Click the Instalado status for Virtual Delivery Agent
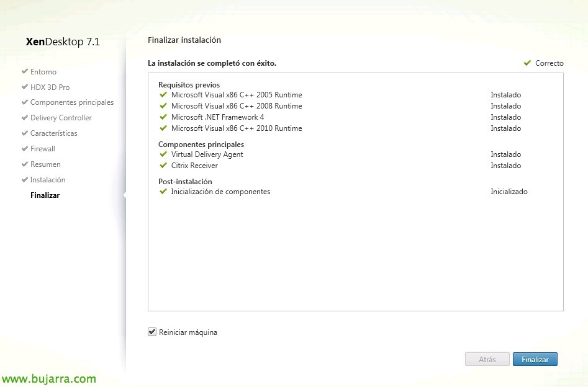 click(506, 154)
